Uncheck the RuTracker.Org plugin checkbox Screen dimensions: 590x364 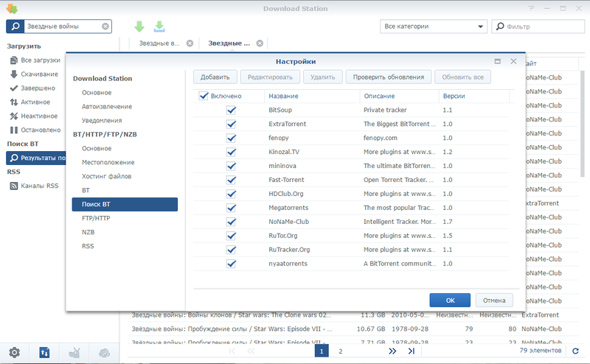(231, 250)
